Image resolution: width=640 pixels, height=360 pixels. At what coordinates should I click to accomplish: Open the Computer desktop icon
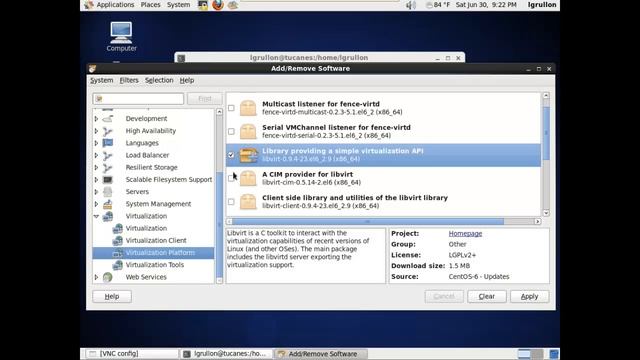click(121, 37)
